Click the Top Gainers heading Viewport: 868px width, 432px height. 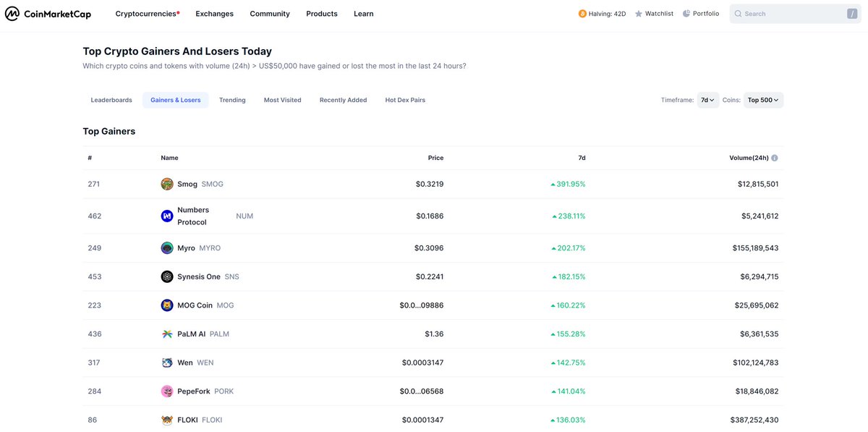[109, 131]
